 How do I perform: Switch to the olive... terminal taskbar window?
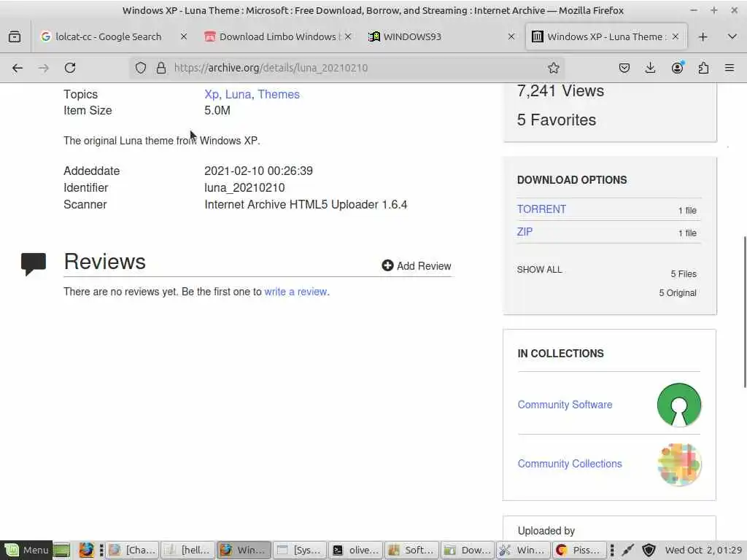(356, 550)
